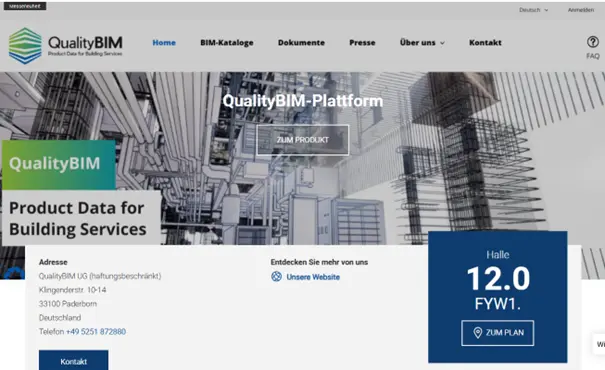Click the Deutschland country line
This screenshot has width=605, height=370.
pyautogui.click(x=60, y=318)
